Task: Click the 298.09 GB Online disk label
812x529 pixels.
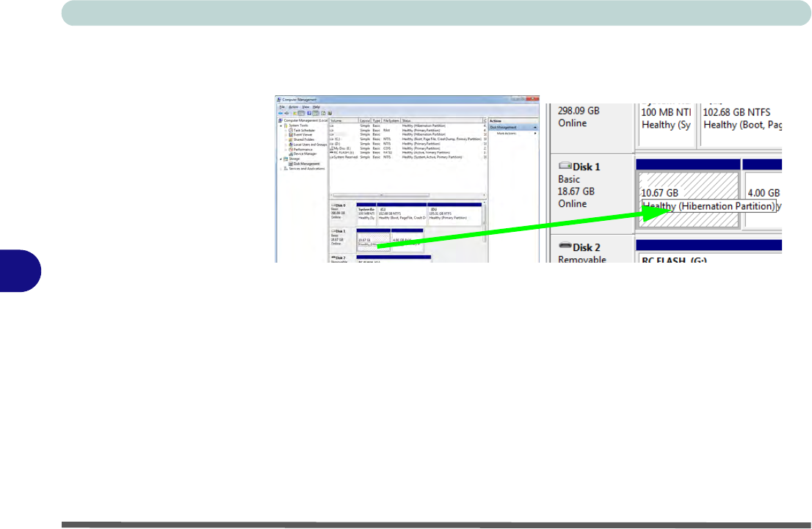Action: pos(578,117)
